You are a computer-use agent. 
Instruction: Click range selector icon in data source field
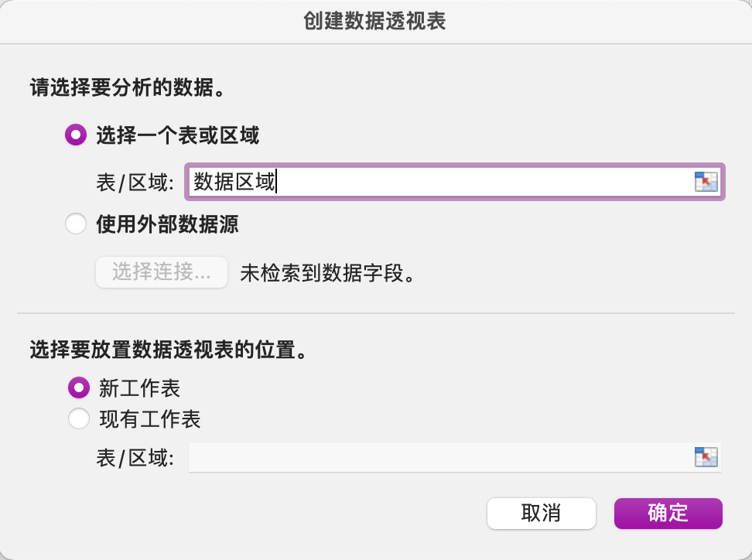click(706, 183)
